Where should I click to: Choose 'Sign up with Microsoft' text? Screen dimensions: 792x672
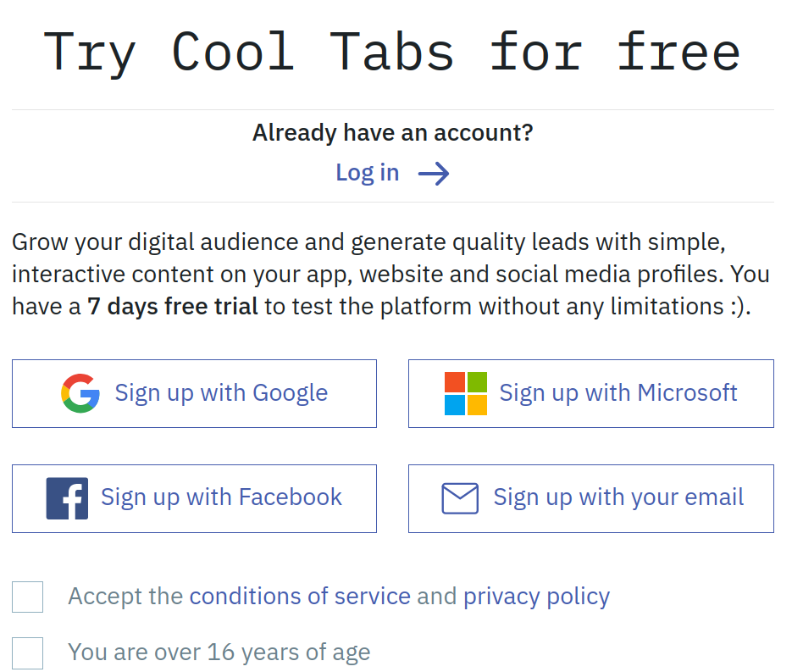click(x=618, y=393)
